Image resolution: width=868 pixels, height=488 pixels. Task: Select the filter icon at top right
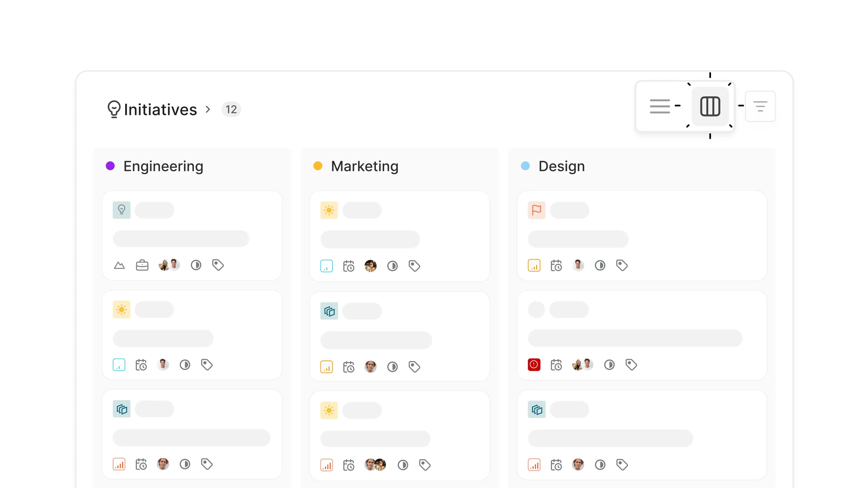(x=761, y=106)
